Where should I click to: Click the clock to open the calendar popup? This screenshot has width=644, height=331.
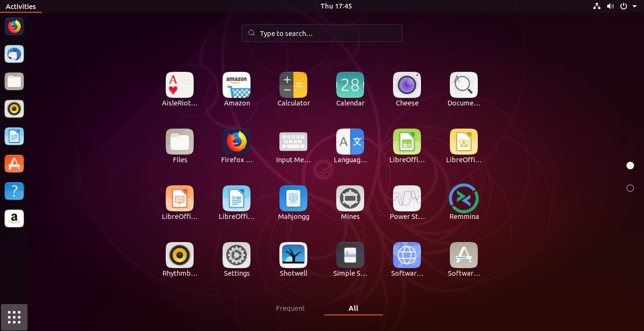336,6
